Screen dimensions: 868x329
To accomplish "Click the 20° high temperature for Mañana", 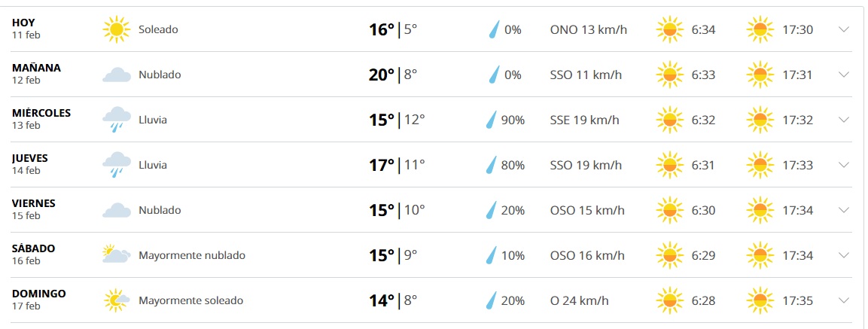I will tap(381, 75).
